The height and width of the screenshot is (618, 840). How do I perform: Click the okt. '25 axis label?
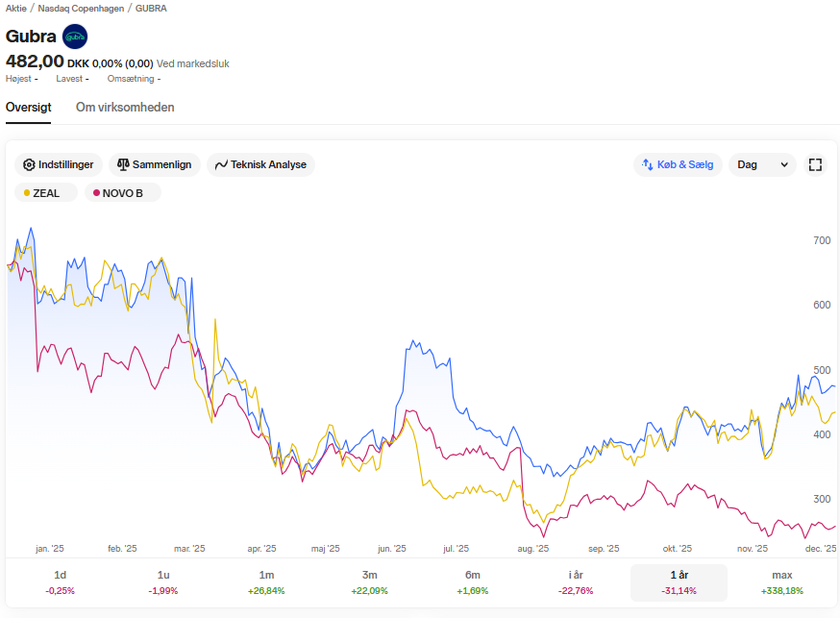[678, 549]
